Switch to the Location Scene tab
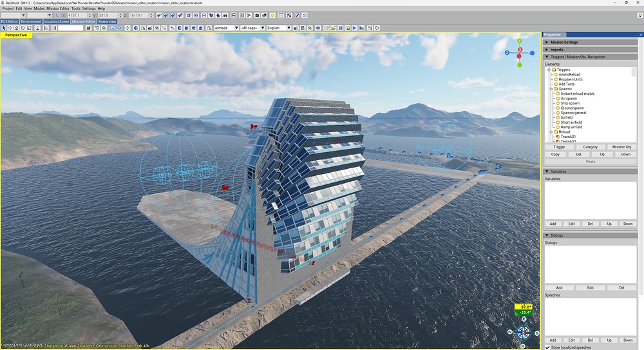 tap(57, 21)
